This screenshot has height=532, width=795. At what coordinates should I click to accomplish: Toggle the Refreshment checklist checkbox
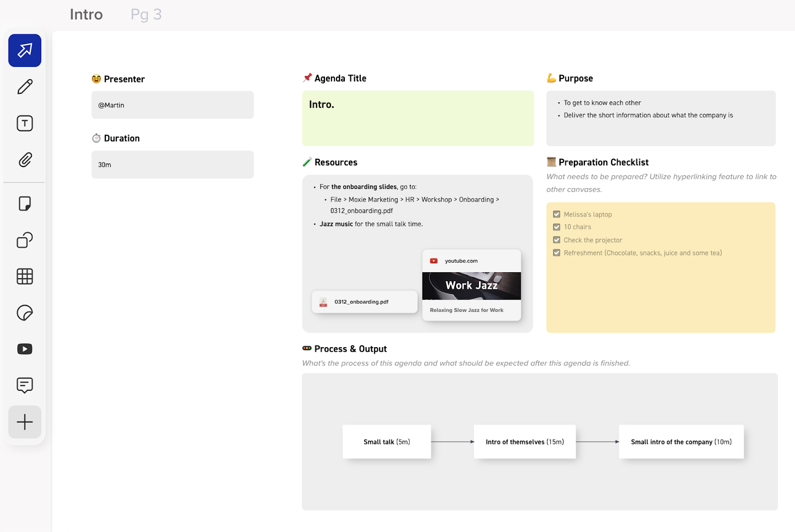(556, 253)
